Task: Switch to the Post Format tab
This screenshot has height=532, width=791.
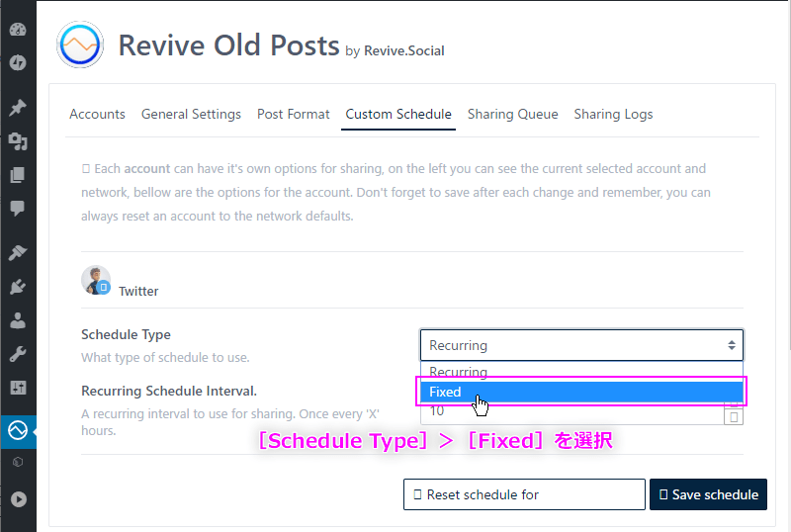Action: [x=293, y=114]
